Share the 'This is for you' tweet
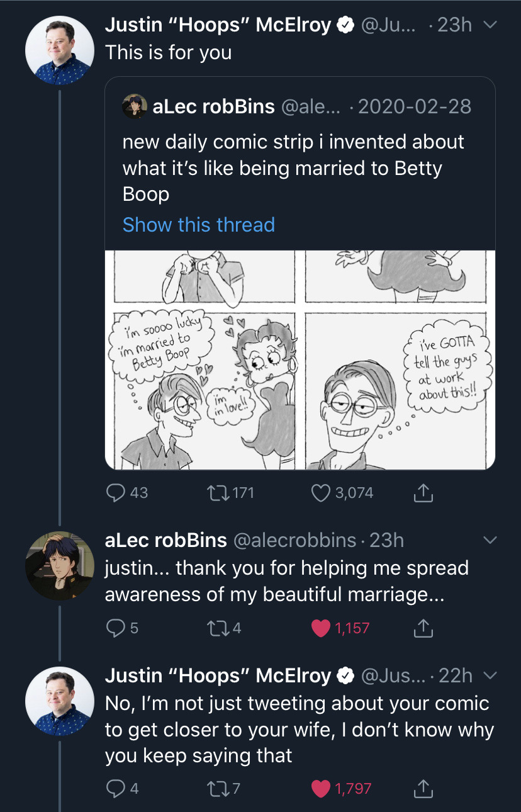Screen dimensions: 521x812 tap(423, 493)
